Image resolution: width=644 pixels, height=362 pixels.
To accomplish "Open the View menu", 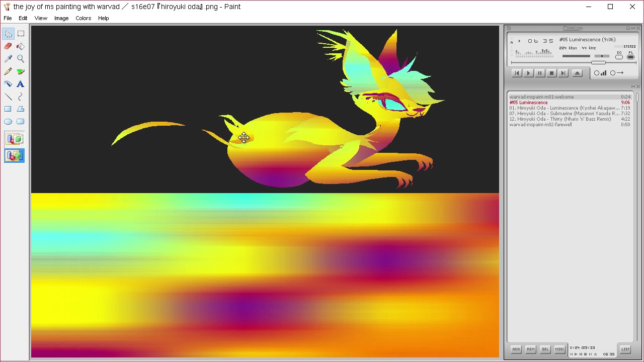I will [x=41, y=18].
